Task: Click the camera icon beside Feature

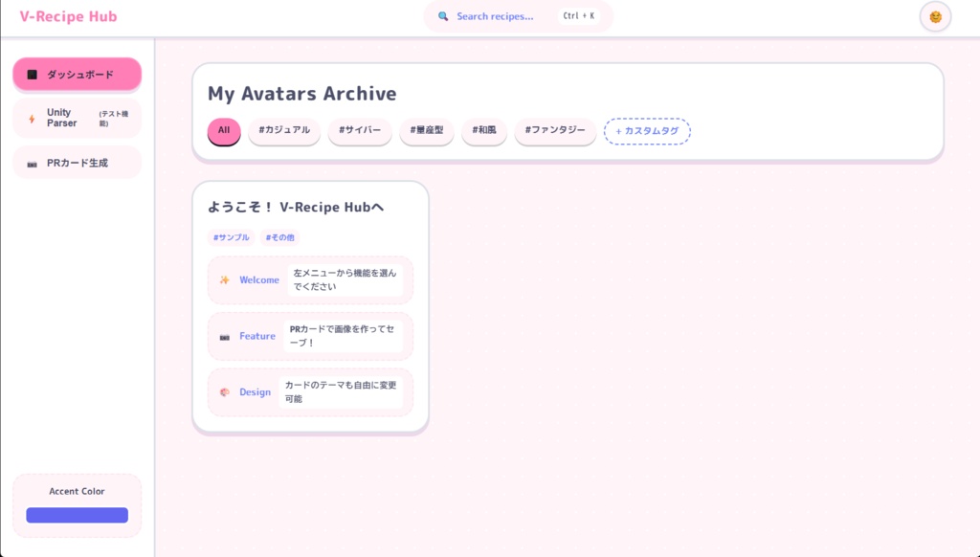Action: click(x=224, y=335)
